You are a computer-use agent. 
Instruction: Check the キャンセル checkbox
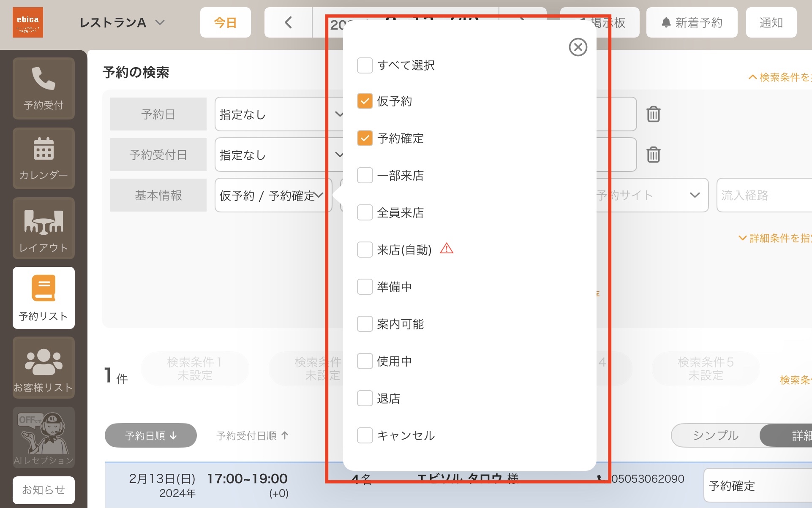(365, 435)
